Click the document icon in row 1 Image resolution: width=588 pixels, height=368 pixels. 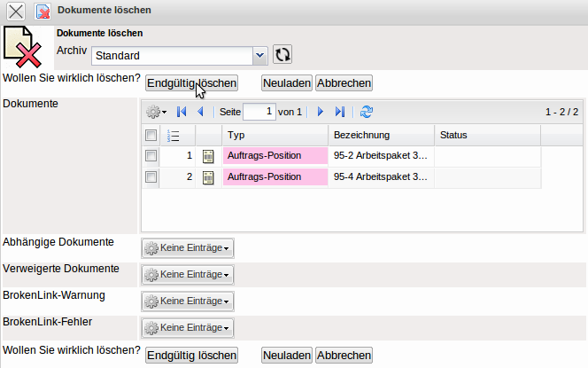[208, 156]
